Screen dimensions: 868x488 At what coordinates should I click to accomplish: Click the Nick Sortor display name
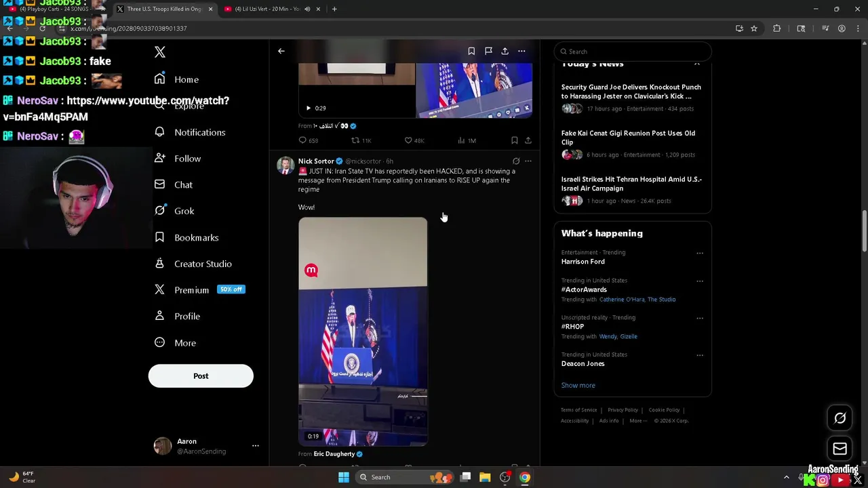point(316,161)
